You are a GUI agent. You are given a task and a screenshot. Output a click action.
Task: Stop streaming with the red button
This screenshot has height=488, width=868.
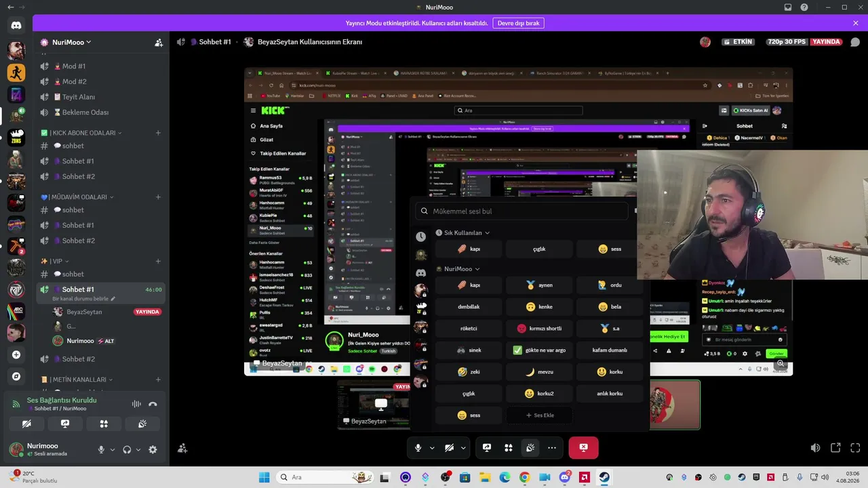583,447
